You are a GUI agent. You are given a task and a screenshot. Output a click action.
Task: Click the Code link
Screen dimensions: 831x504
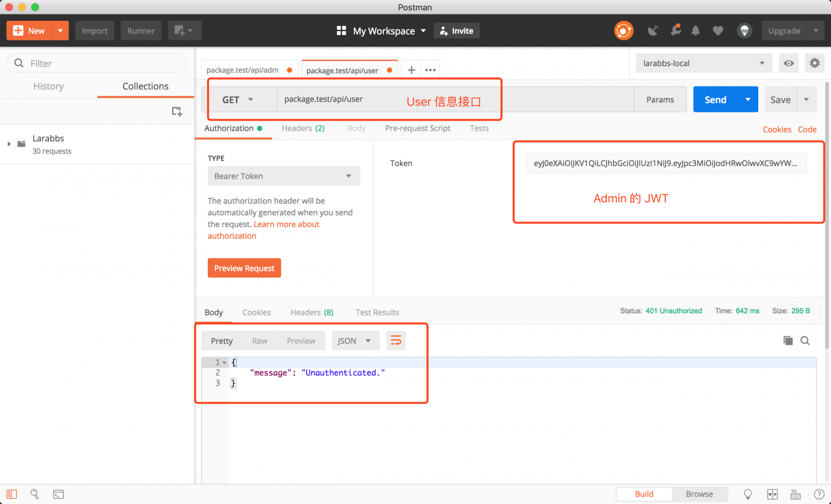pyautogui.click(x=807, y=129)
